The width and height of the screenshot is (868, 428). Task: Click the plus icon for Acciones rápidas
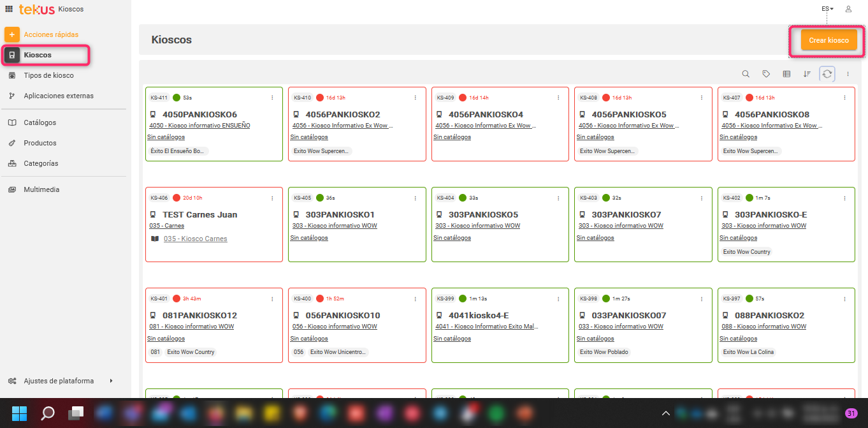point(12,34)
